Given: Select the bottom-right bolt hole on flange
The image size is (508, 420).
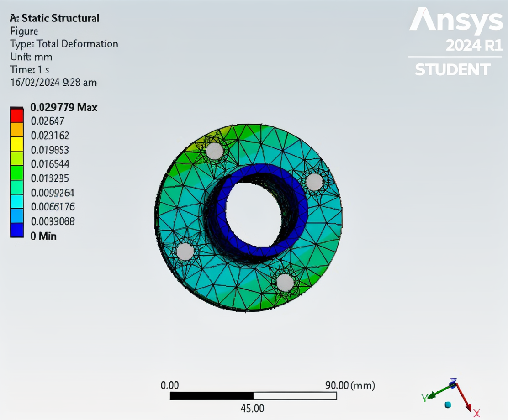Looking at the screenshot, I should 285,283.
